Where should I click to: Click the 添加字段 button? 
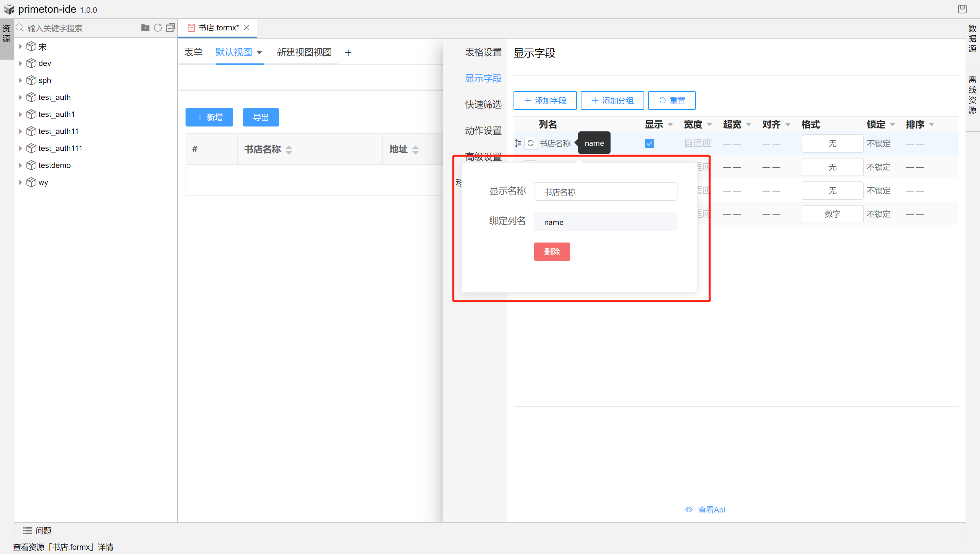545,101
